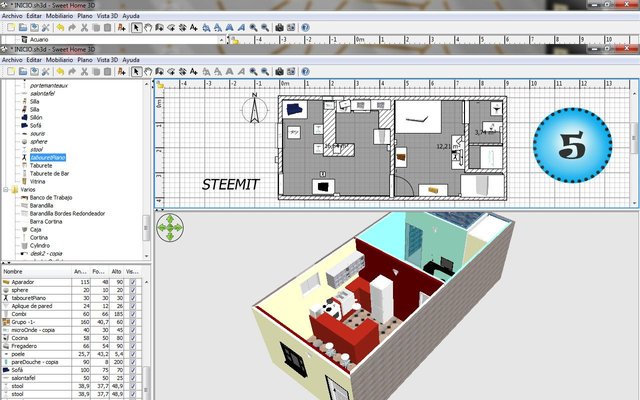Open Mobiliario menu in back window

point(60,16)
